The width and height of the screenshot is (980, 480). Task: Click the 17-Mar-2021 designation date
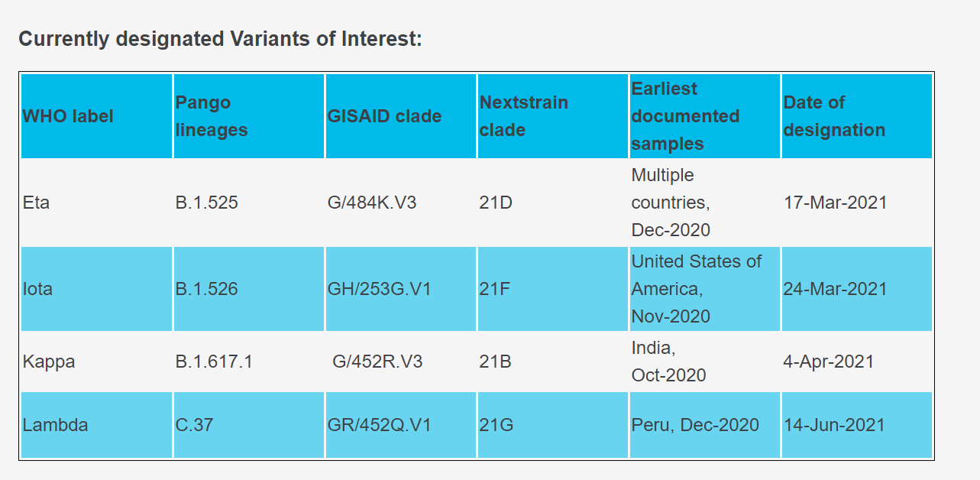tap(836, 203)
